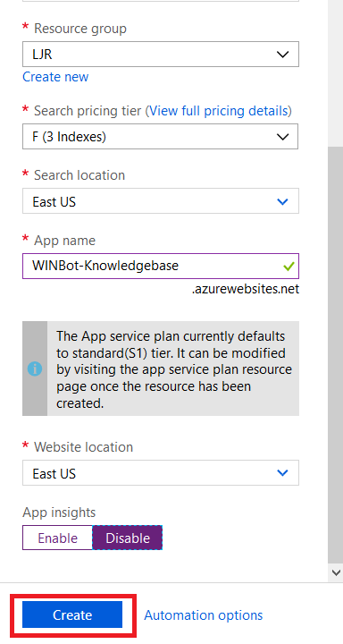Click the scrollbar down arrow
The width and height of the screenshot is (343, 644).
tap(336, 572)
